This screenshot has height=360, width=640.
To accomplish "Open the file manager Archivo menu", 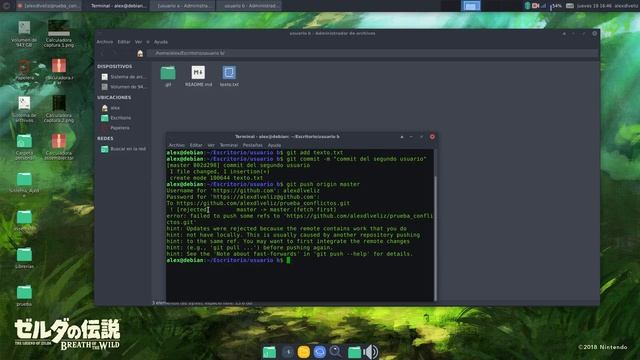I will (104, 42).
